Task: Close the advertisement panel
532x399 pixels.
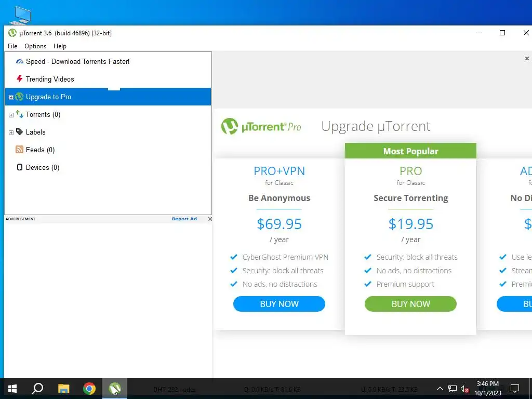Action: [210, 219]
